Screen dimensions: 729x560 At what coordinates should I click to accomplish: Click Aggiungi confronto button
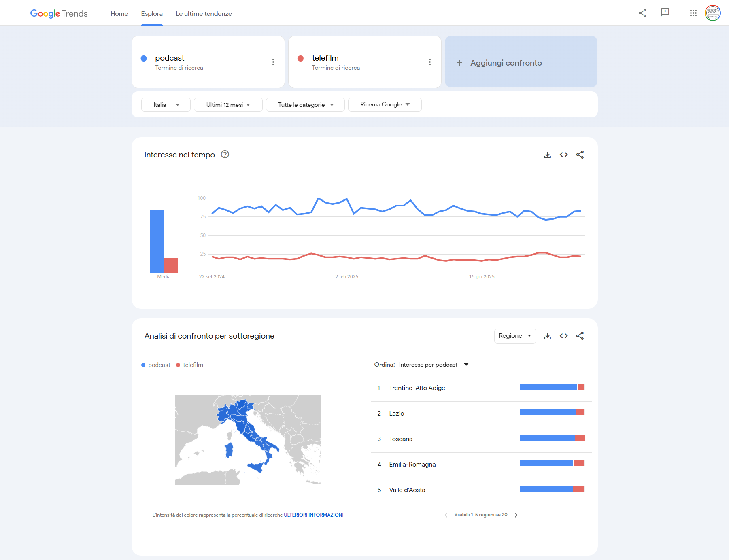pyautogui.click(x=521, y=62)
